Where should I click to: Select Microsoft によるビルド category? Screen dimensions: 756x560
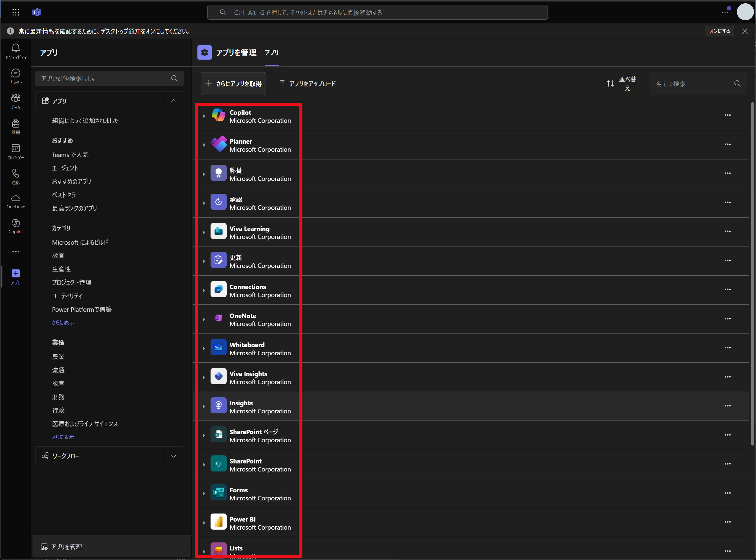[x=80, y=242]
